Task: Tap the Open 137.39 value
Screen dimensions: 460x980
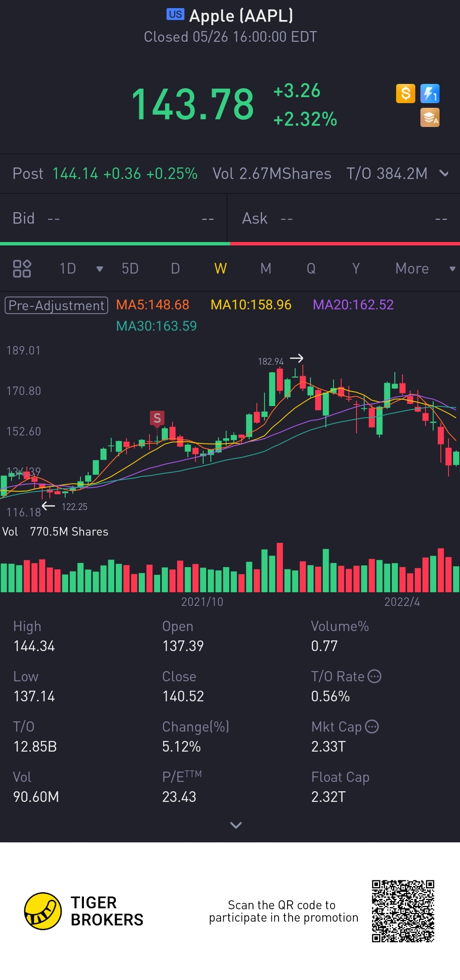Action: tap(183, 646)
